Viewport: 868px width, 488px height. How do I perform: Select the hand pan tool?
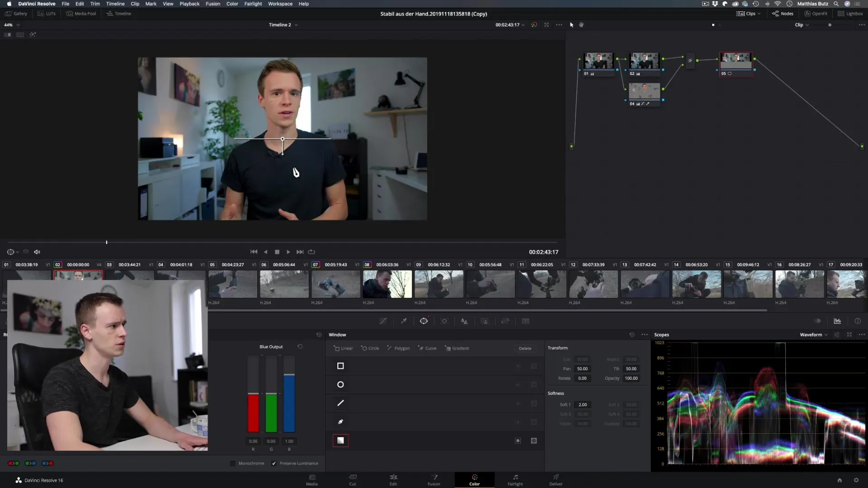coord(581,25)
